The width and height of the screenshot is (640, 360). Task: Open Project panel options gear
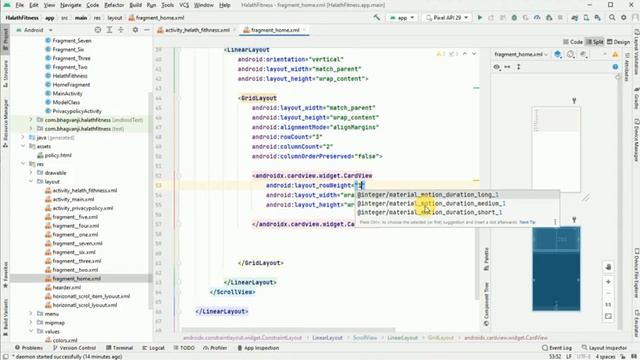click(135, 30)
